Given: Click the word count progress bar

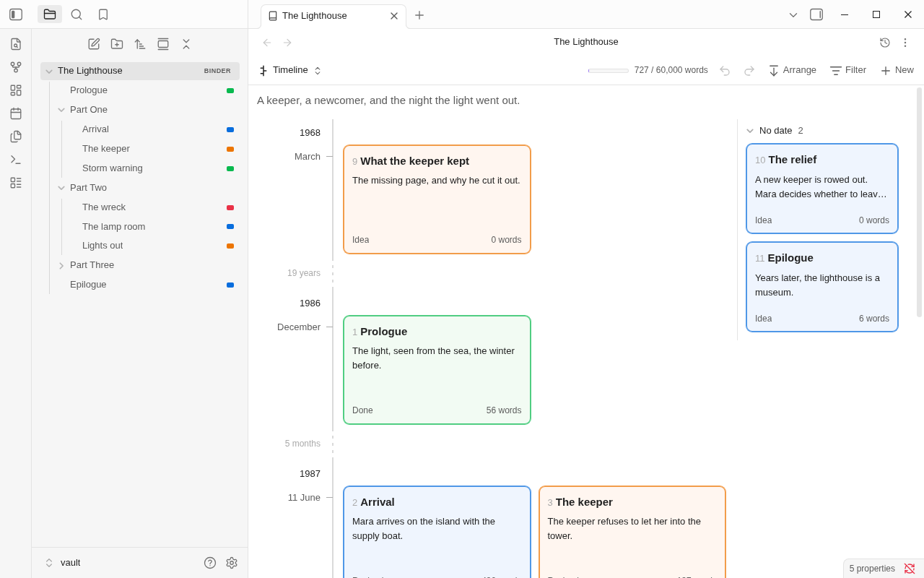Looking at the screenshot, I should [x=609, y=71].
